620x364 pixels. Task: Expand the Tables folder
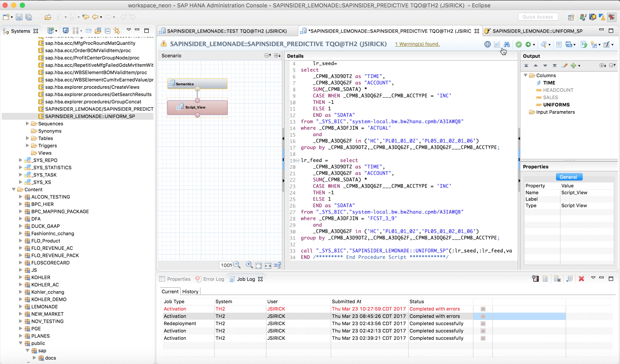(x=28, y=138)
